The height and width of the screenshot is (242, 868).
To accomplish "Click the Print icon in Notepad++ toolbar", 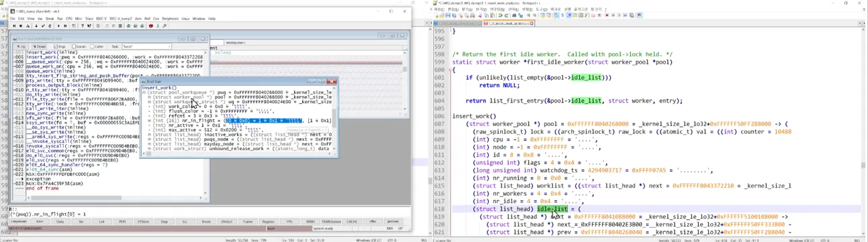I will pos(473,15).
